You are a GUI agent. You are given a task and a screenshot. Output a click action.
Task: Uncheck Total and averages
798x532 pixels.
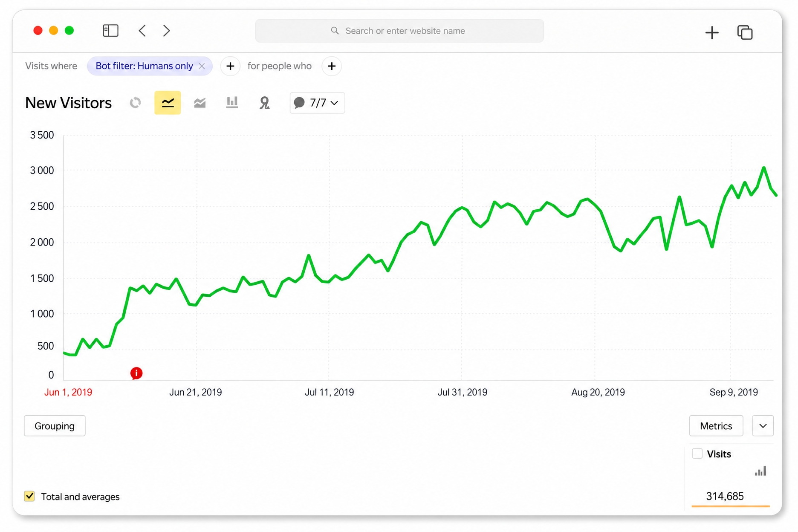29,496
